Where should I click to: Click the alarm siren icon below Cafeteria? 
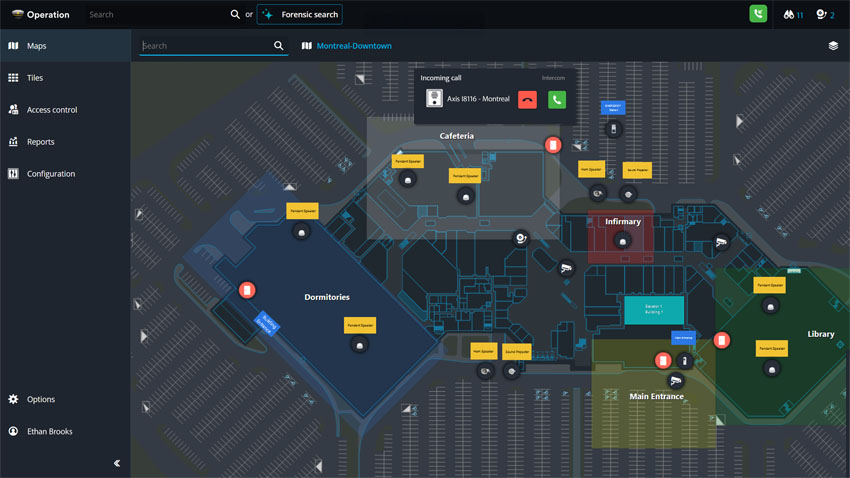pyautogui.click(x=521, y=238)
